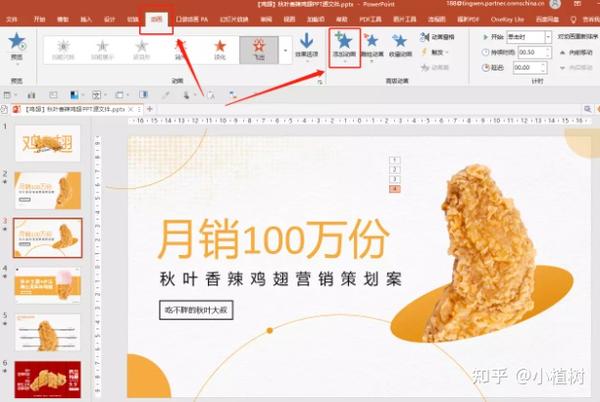Decrease the 延迟 delay with down arrow
Viewport: 600px width, 402px height.
pos(543,71)
